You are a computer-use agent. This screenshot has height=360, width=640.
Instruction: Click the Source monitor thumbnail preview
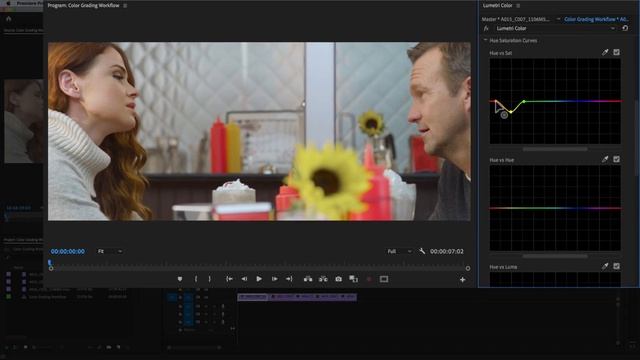point(23,121)
